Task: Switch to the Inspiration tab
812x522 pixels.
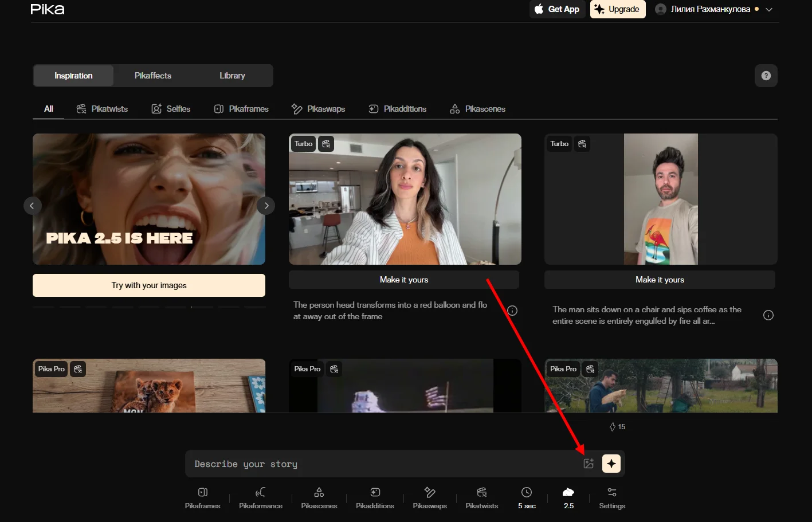Action: [73, 76]
